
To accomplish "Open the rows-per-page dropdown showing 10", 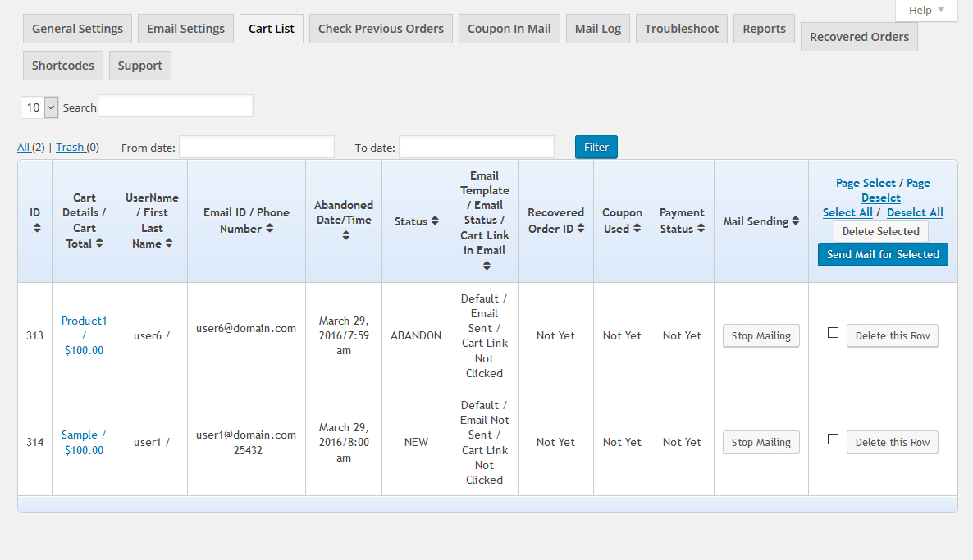I will [x=39, y=107].
